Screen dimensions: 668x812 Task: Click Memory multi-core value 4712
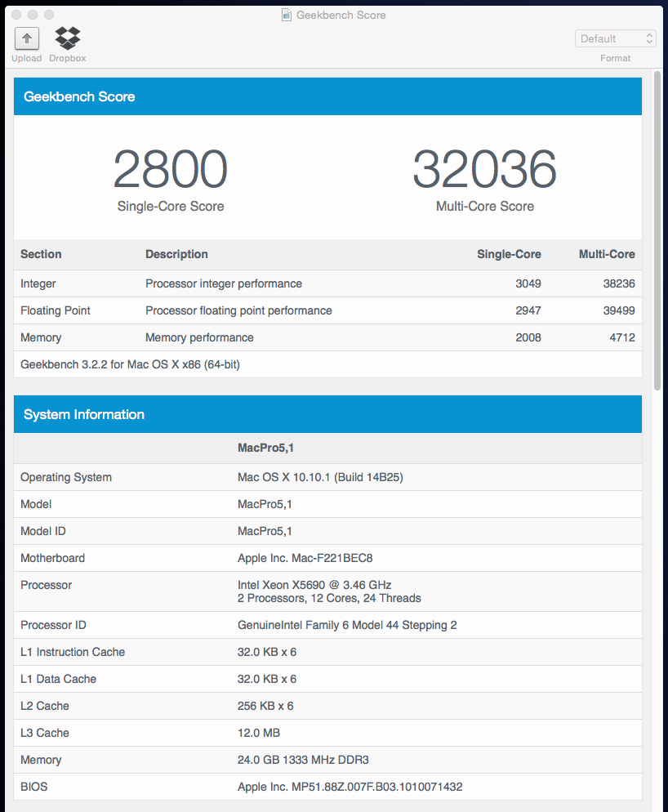(x=622, y=337)
